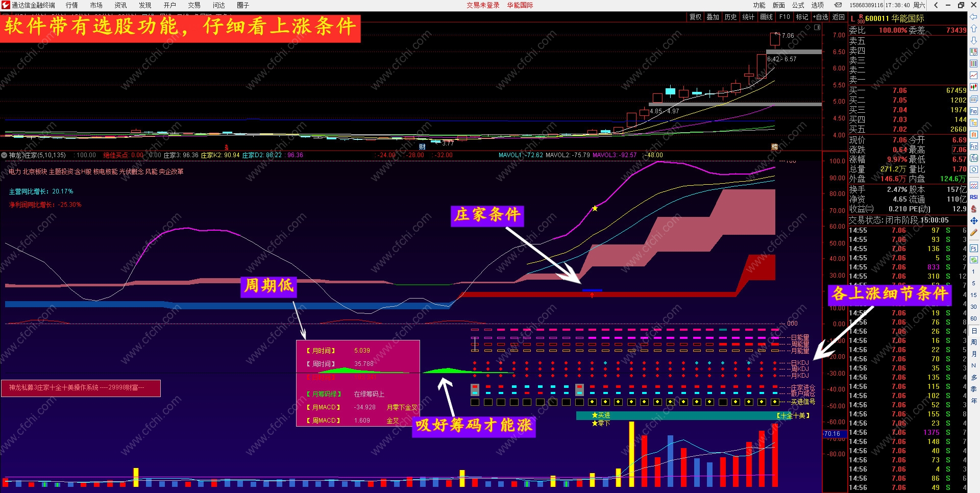Go to next stock with down arrow icon
Screen dimensions: 980x493
click(x=974, y=40)
